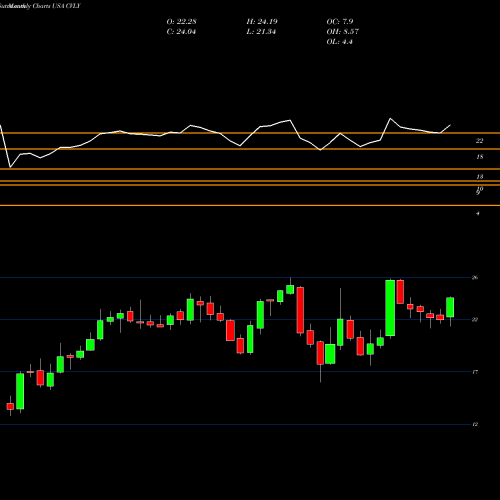This screenshot has width=500, height=500.
Task: Click the 13 label beside the orange lines
Action: click(x=479, y=177)
